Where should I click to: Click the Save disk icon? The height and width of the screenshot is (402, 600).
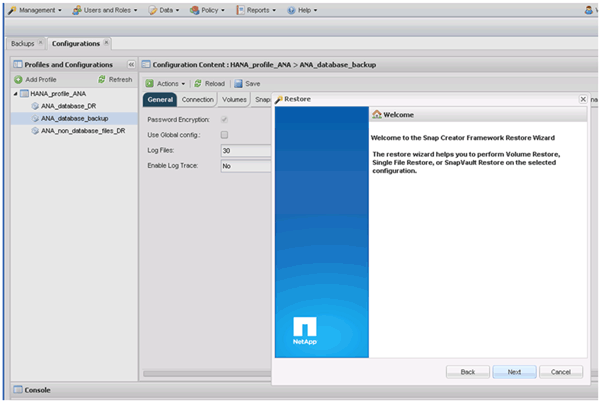point(239,83)
